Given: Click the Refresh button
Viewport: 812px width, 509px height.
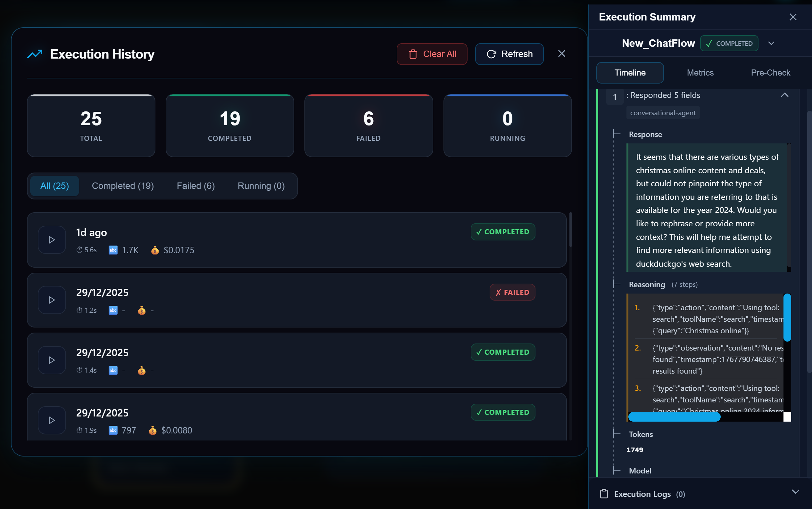Looking at the screenshot, I should click(509, 54).
